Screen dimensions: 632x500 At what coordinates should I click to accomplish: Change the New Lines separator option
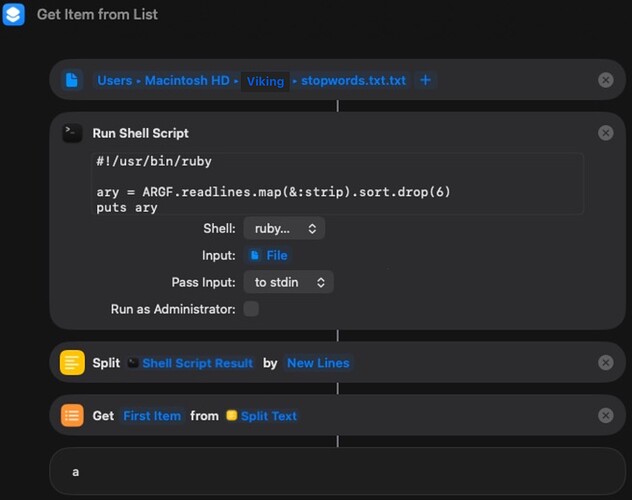point(318,363)
